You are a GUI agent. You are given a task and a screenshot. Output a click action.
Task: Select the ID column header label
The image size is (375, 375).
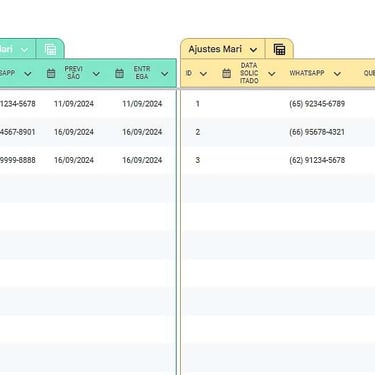click(x=189, y=73)
